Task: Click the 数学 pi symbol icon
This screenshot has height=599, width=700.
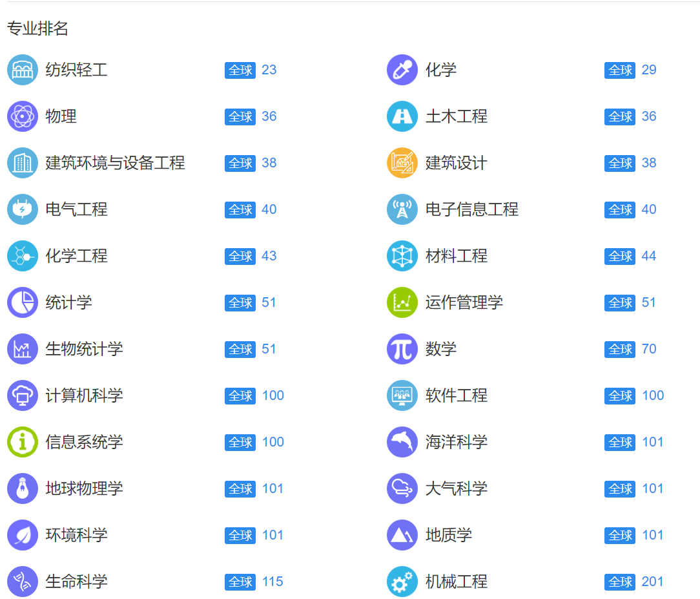Action: point(402,349)
